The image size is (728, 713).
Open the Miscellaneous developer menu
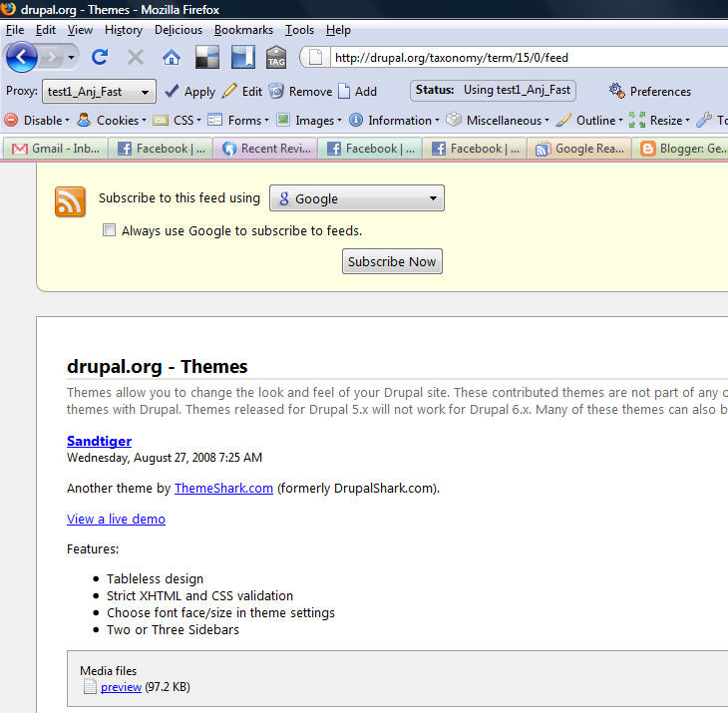[x=498, y=121]
